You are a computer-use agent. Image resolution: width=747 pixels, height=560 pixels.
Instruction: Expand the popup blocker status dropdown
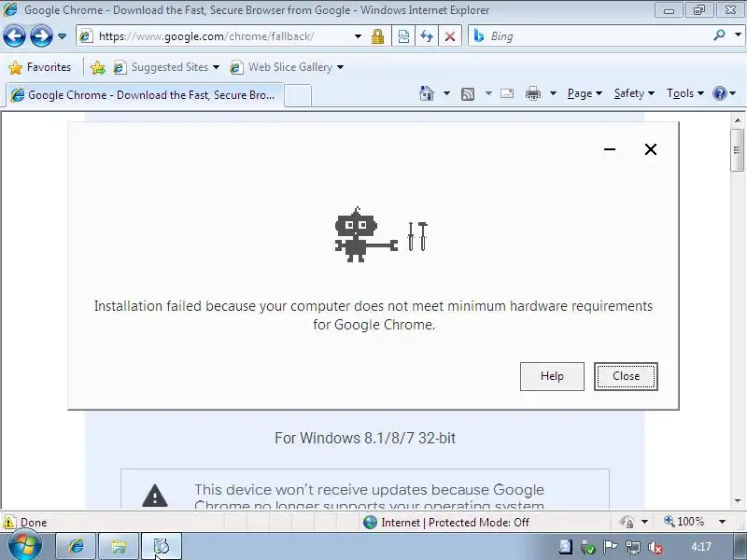pos(644,522)
